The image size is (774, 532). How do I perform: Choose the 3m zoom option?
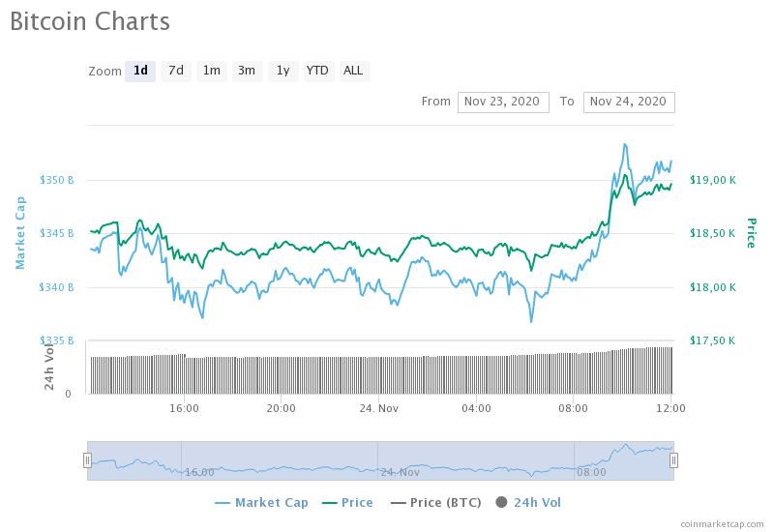(x=247, y=71)
